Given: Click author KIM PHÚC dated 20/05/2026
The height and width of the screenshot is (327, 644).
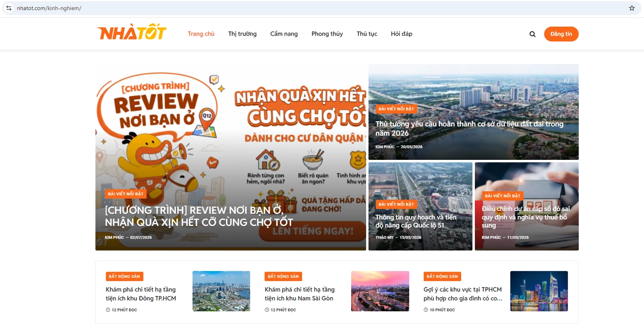Looking at the screenshot, I should tap(385, 147).
